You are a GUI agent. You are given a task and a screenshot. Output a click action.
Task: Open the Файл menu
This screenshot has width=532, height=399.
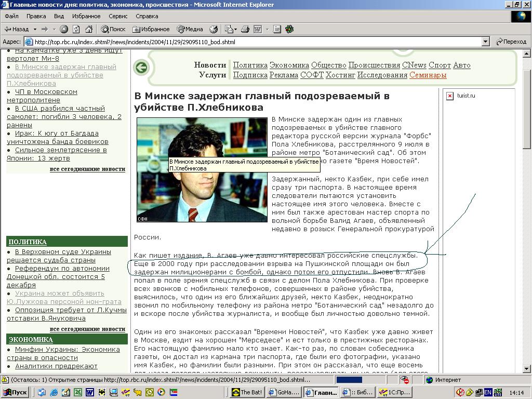tap(11, 16)
